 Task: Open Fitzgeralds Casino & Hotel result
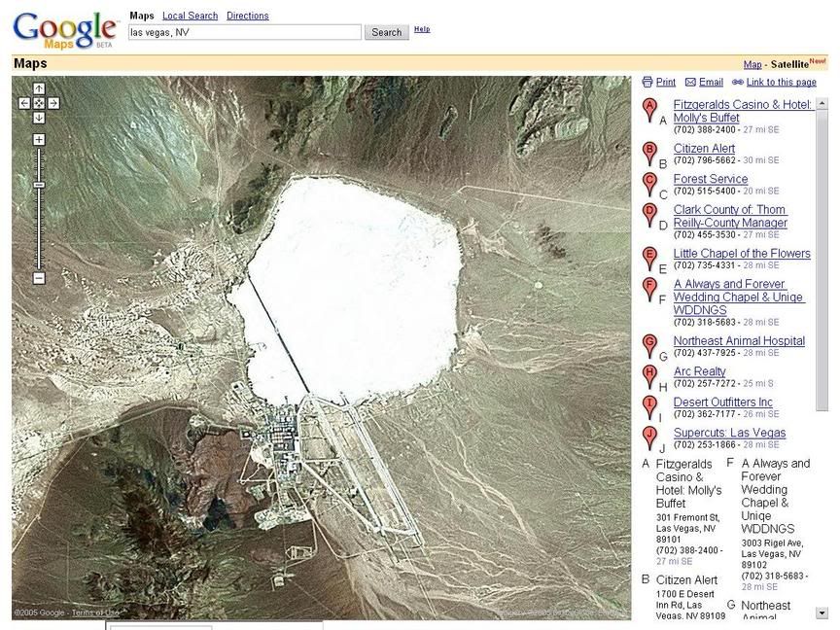(743, 111)
